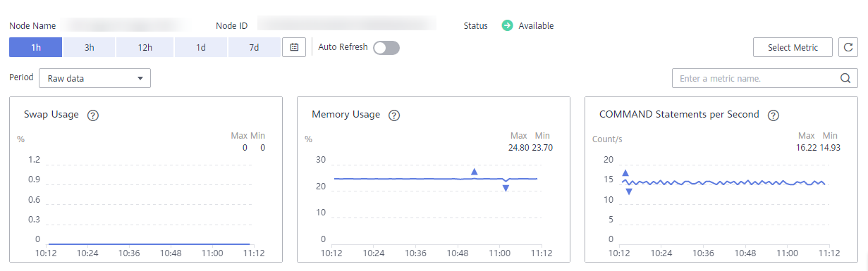Image resolution: width=868 pixels, height=271 pixels.
Task: Switch to the 12h time range
Action: (145, 47)
